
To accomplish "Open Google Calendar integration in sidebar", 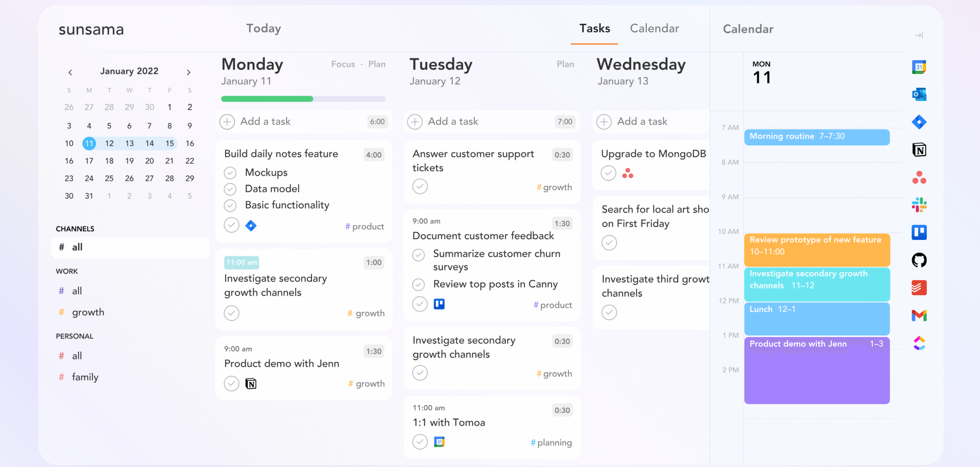I will [x=919, y=67].
